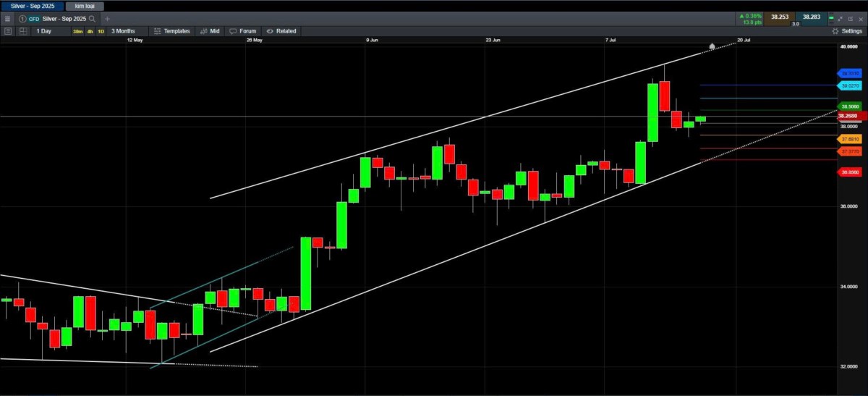Toggle the 30m timeframe shortcut
This screenshot has width=868, height=396.
77,31
